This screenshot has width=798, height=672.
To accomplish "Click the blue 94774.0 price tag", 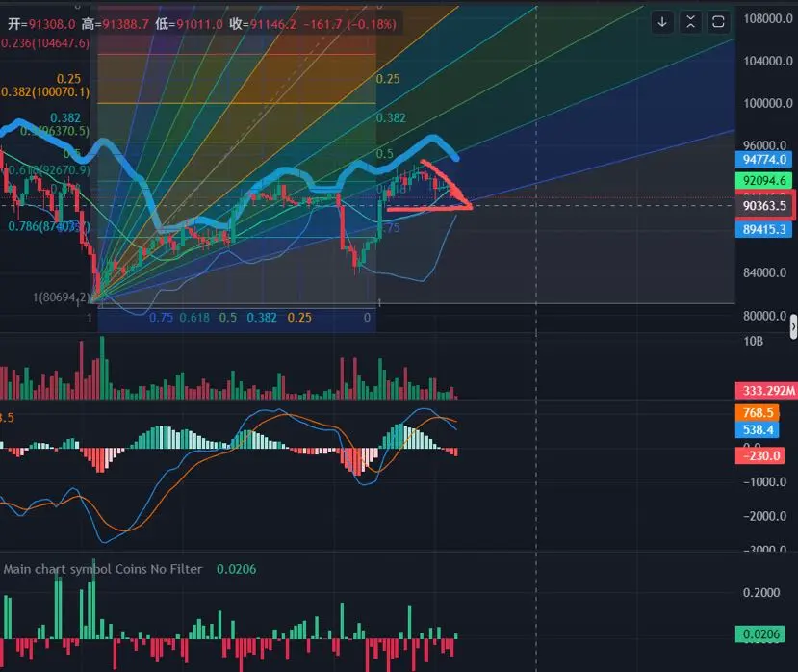I will click(x=764, y=160).
